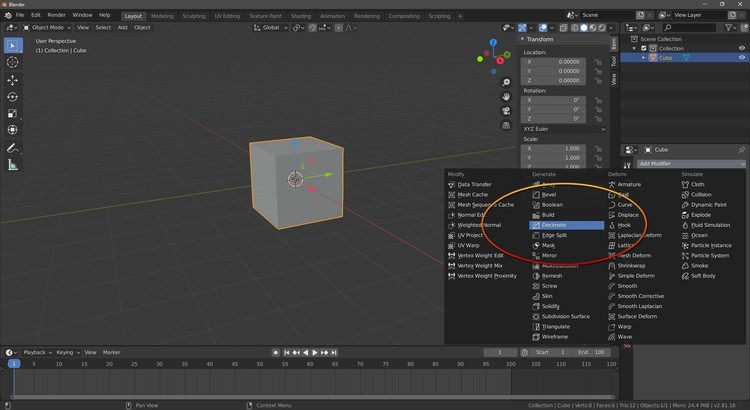The image size is (750, 410).
Task: Select the Subdivision Surface modifier entry
Action: pos(565,316)
